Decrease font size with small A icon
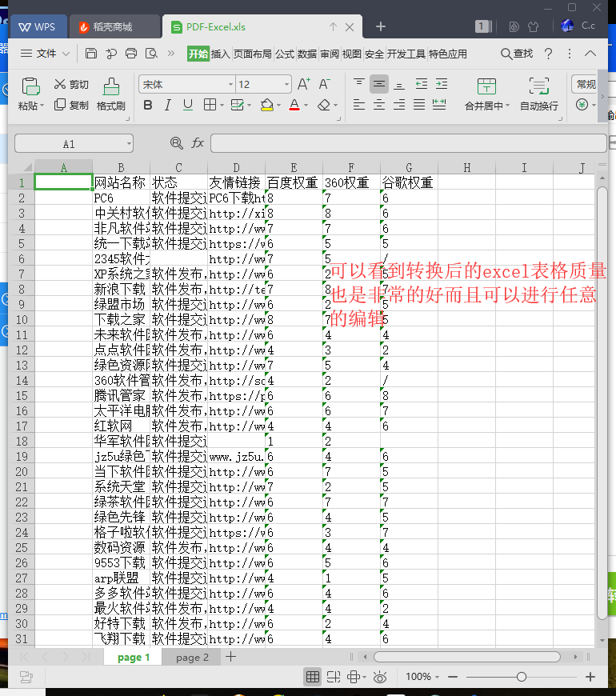The image size is (616, 696). click(325, 84)
